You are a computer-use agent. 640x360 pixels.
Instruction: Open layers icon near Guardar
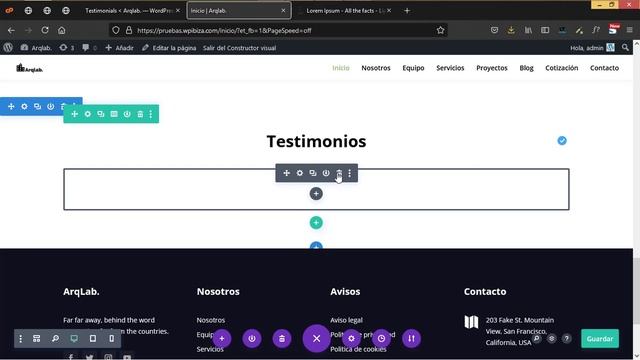click(x=551, y=338)
